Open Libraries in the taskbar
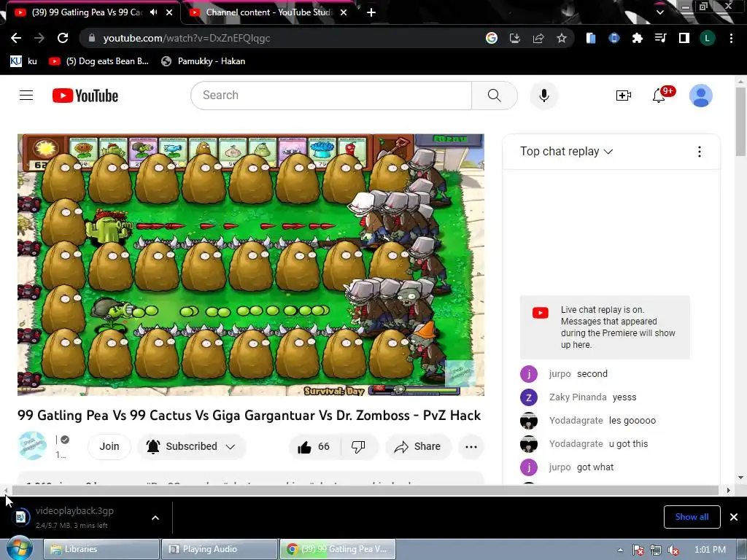The height and width of the screenshot is (560, 747). click(101, 549)
